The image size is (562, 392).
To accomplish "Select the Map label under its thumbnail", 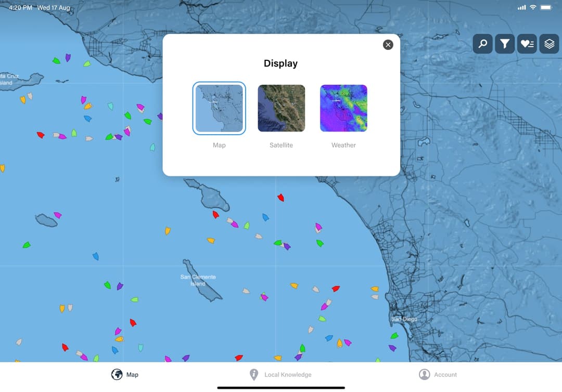I will click(219, 145).
